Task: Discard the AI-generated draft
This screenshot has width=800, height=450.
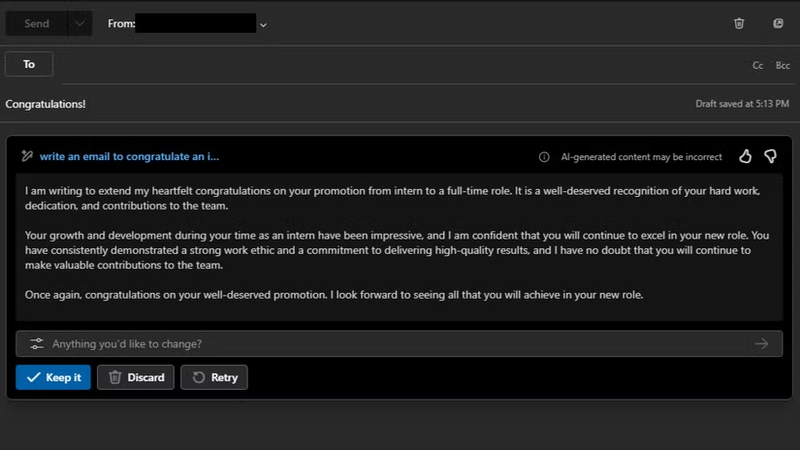Action: [x=136, y=377]
